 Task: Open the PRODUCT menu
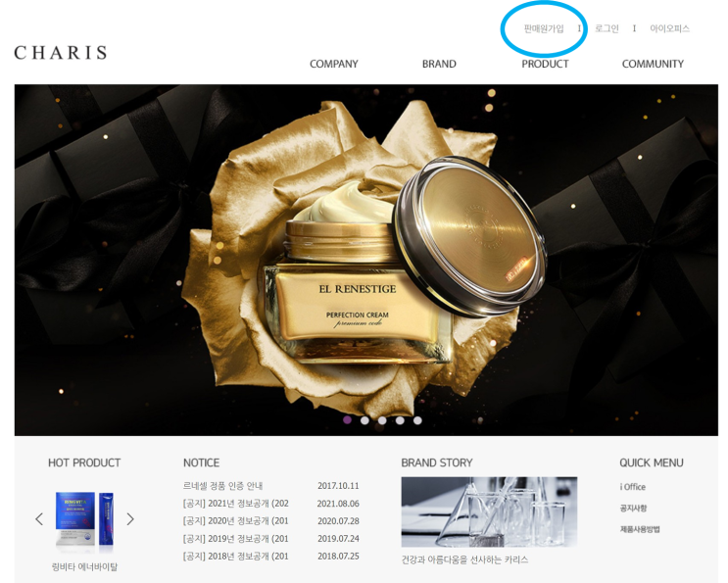545,64
